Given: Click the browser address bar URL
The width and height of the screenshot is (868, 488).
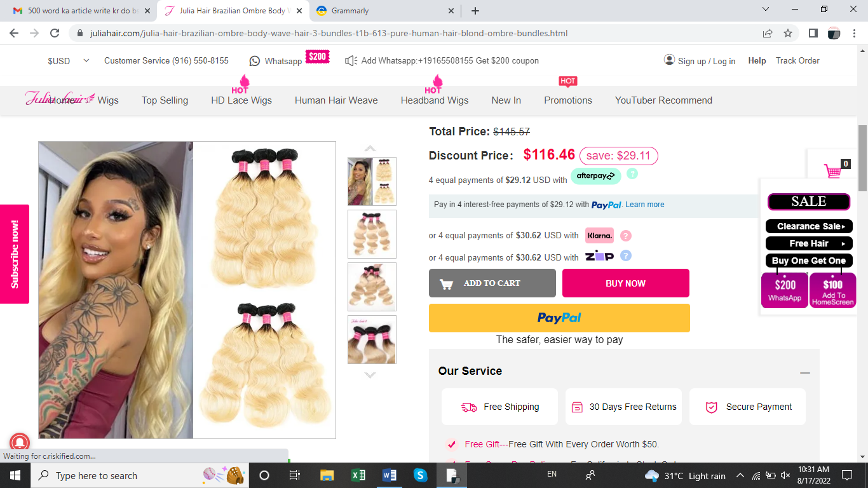Looking at the screenshot, I should pos(329,33).
